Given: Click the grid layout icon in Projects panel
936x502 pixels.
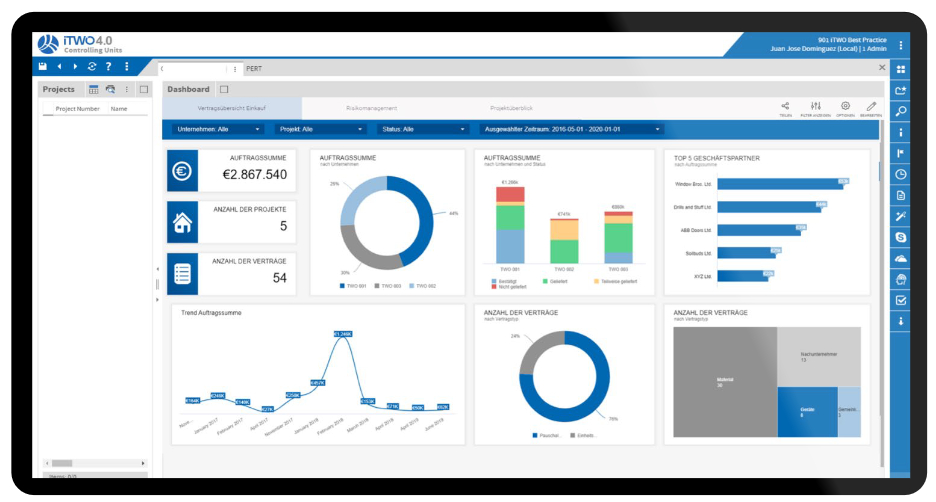Looking at the screenshot, I should (x=94, y=90).
